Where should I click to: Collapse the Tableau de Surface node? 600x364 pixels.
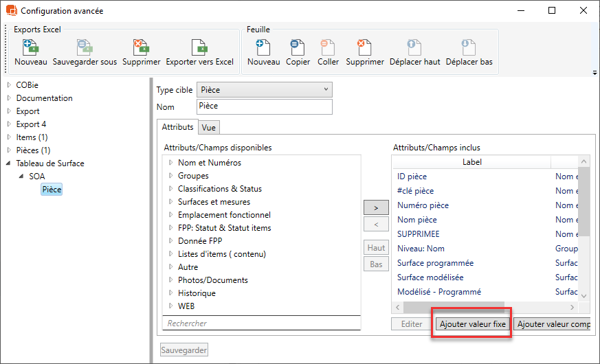(9, 163)
